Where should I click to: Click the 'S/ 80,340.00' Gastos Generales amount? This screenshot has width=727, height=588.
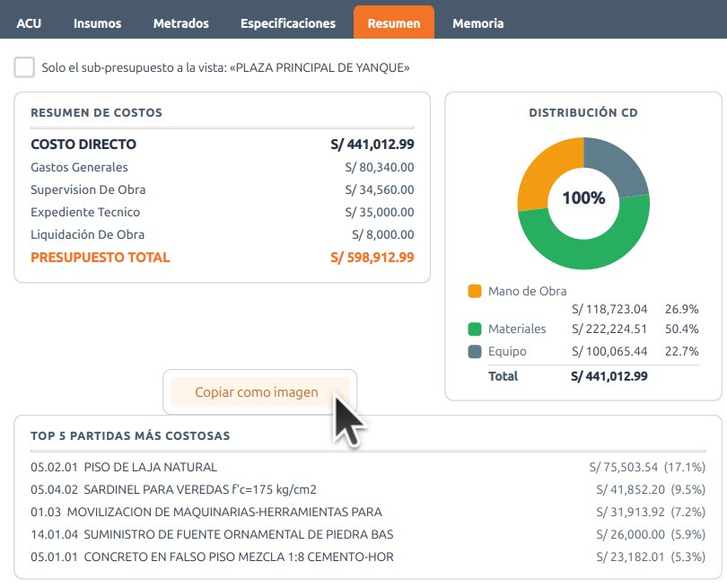[x=380, y=167]
